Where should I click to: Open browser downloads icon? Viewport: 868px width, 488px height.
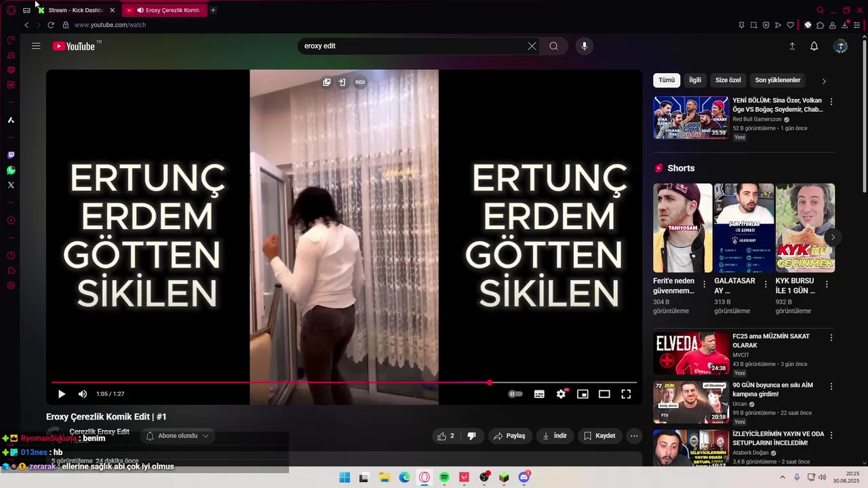(x=846, y=25)
